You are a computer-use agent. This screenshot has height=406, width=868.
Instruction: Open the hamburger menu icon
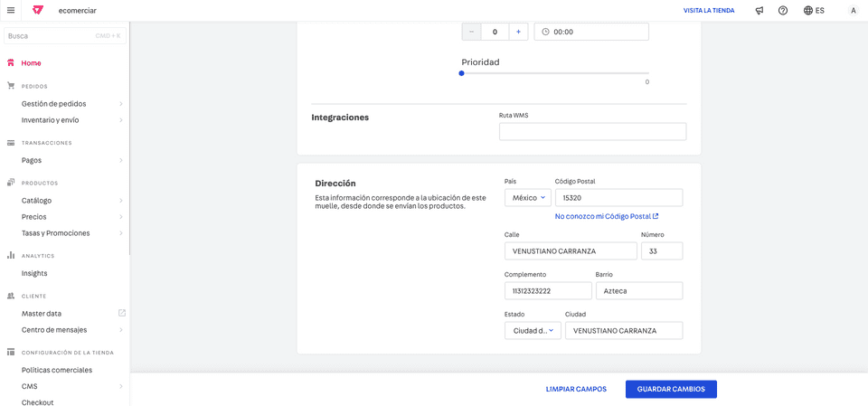(x=11, y=10)
